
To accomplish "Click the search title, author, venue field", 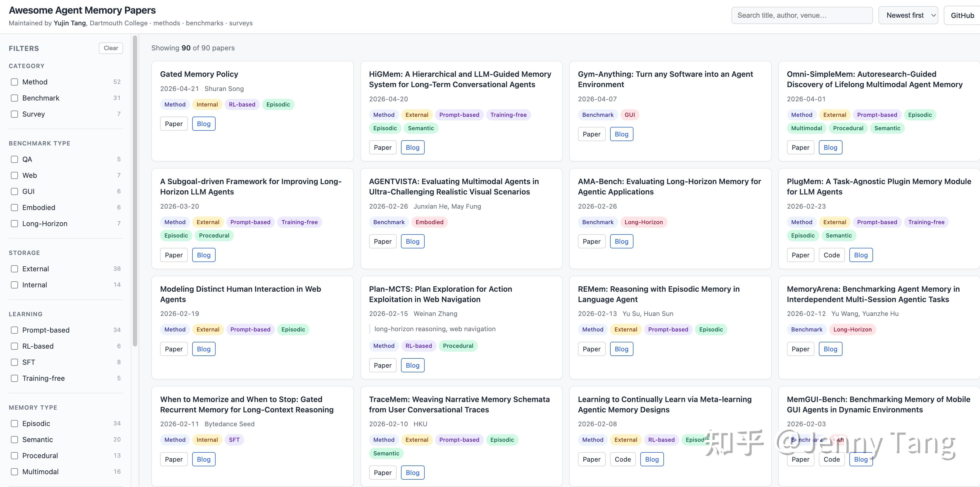I will point(802,15).
